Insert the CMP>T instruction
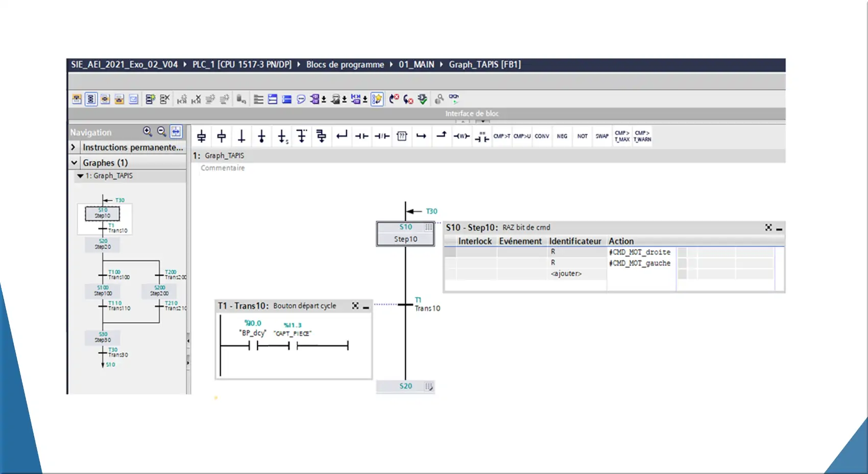 (x=501, y=136)
